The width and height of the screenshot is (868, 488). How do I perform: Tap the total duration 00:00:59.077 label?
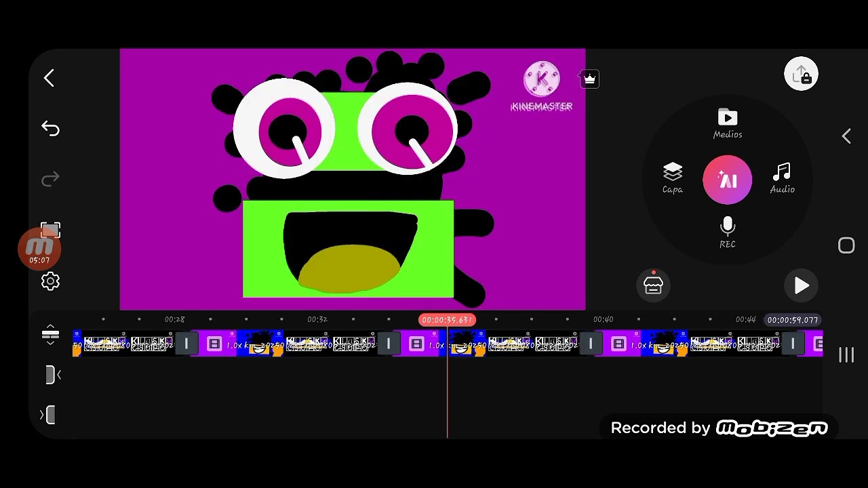click(x=793, y=320)
